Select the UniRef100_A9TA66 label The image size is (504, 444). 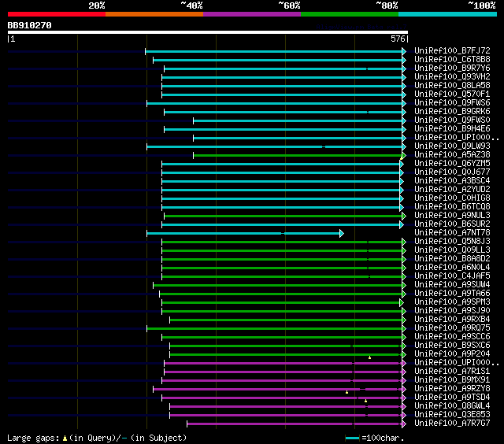(x=452, y=294)
